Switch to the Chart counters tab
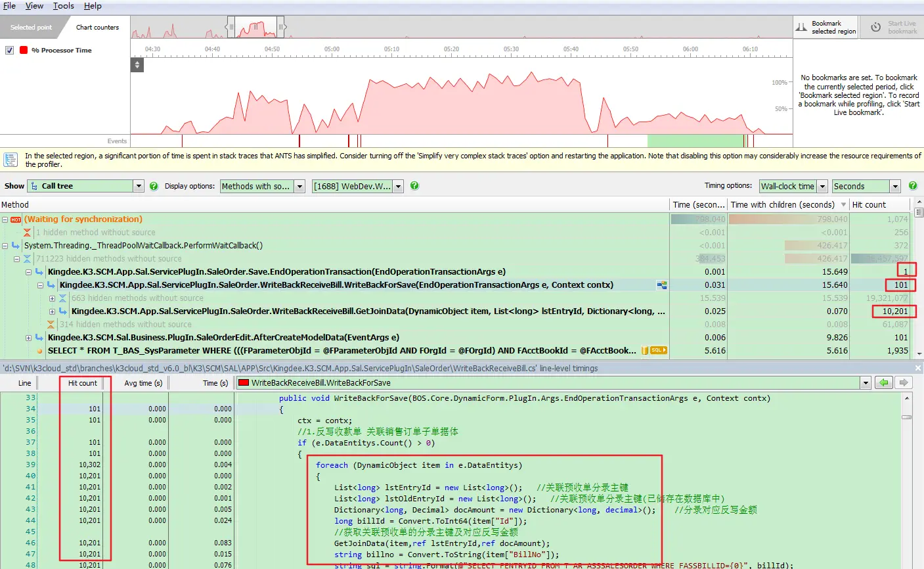The height and width of the screenshot is (569, 924). [97, 27]
